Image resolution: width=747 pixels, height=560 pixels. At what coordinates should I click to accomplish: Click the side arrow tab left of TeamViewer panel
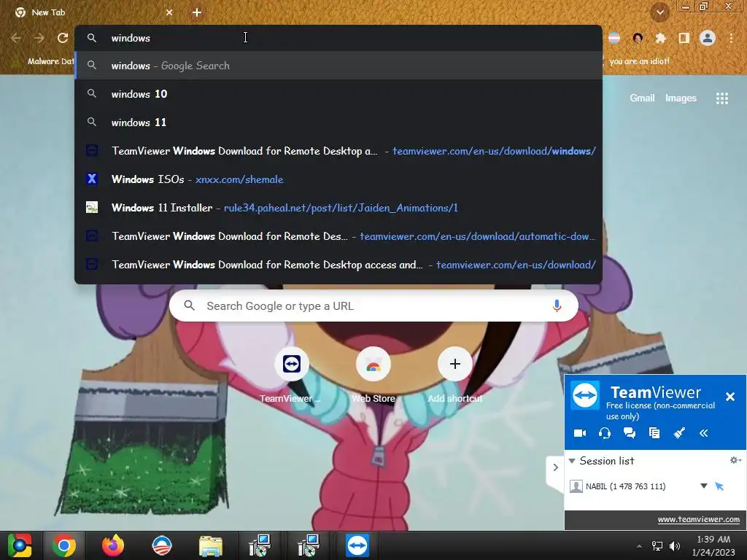point(555,467)
